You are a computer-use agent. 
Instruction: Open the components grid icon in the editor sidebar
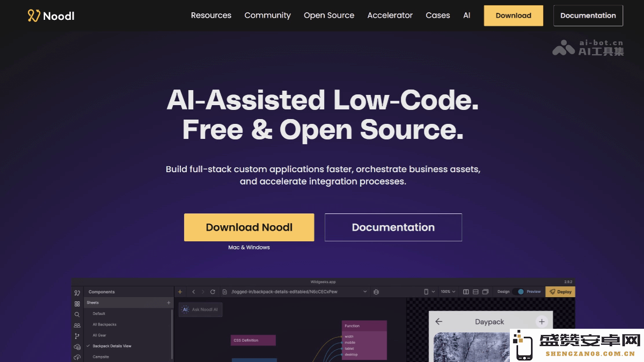(77, 304)
